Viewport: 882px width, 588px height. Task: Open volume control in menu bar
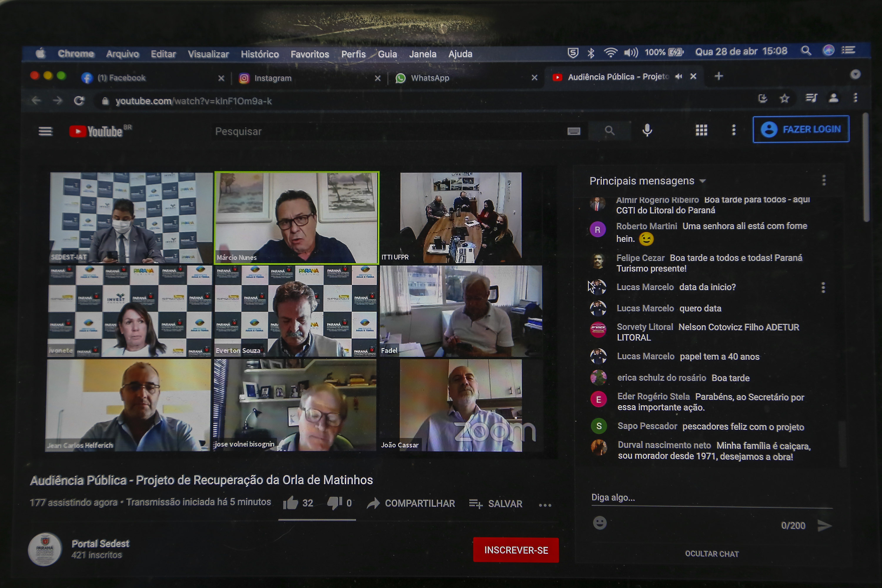point(631,52)
